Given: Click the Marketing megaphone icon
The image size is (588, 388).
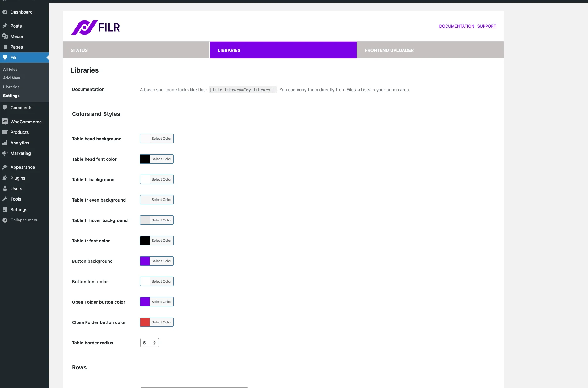Looking at the screenshot, I should click(5, 153).
